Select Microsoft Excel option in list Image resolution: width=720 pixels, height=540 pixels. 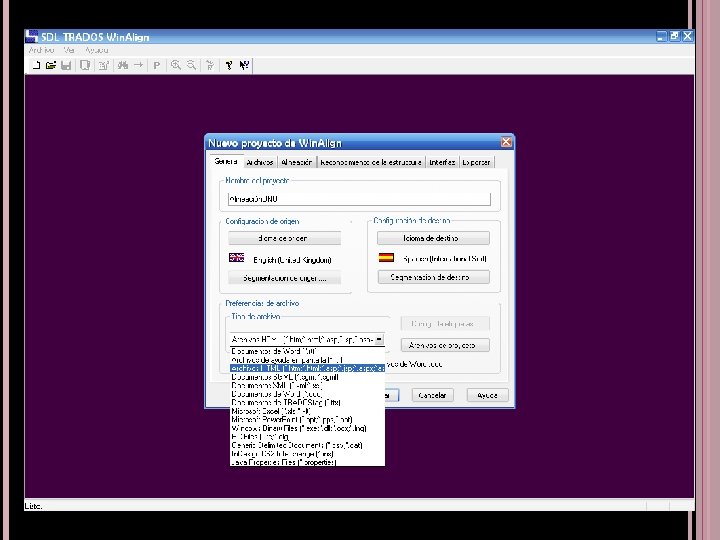[307, 411]
